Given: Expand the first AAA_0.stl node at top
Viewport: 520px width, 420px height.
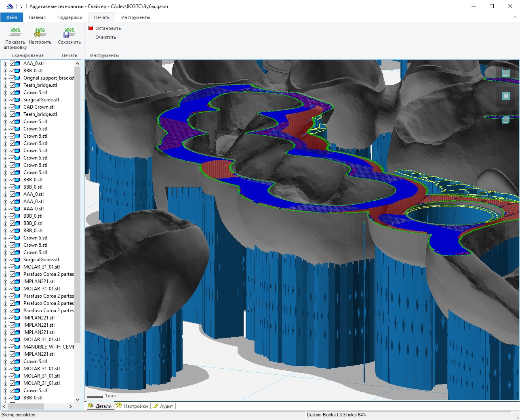Looking at the screenshot, I should pyautogui.click(x=5, y=63).
